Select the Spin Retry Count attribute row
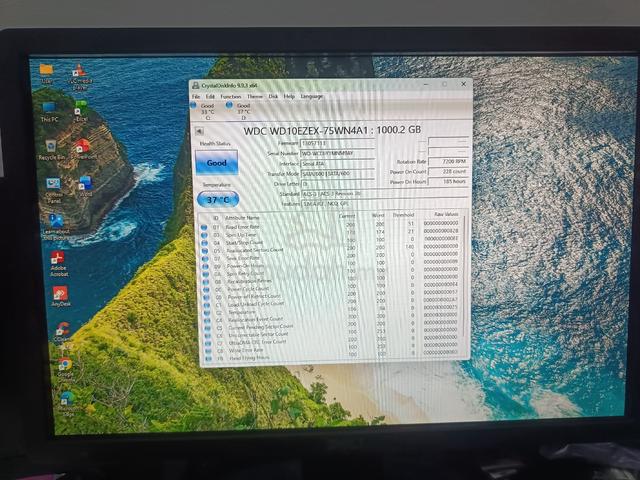Viewport: 640px width, 480px height. coord(333,272)
